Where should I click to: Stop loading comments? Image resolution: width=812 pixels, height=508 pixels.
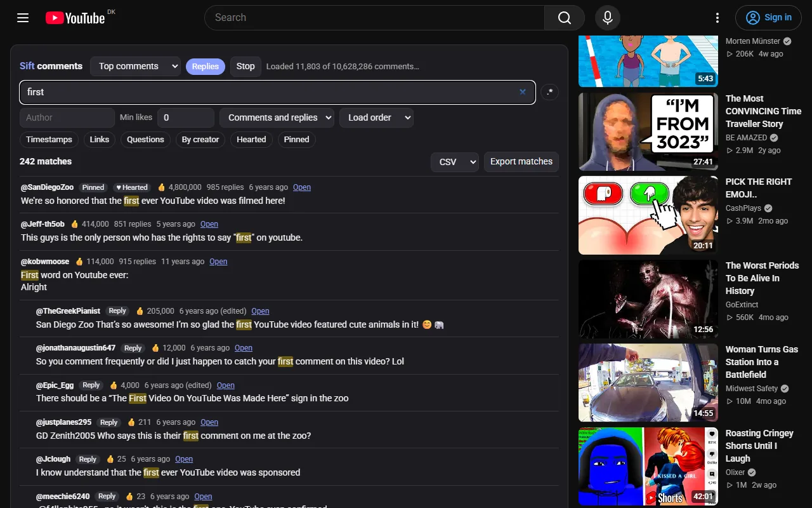point(246,67)
